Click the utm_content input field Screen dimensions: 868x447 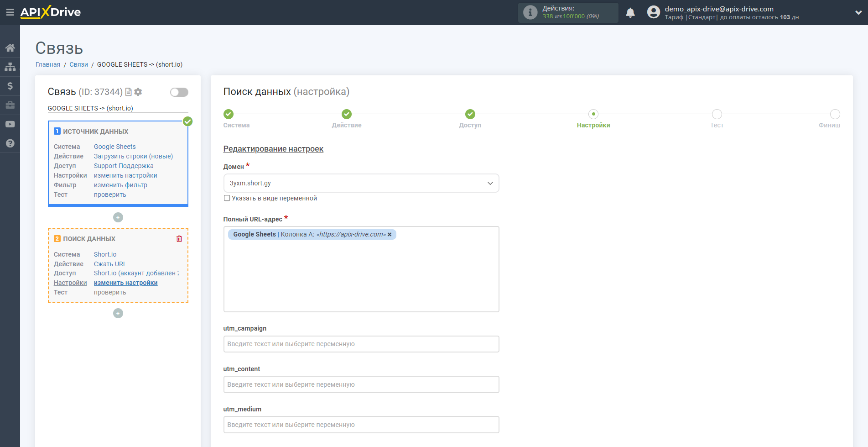[x=361, y=384]
